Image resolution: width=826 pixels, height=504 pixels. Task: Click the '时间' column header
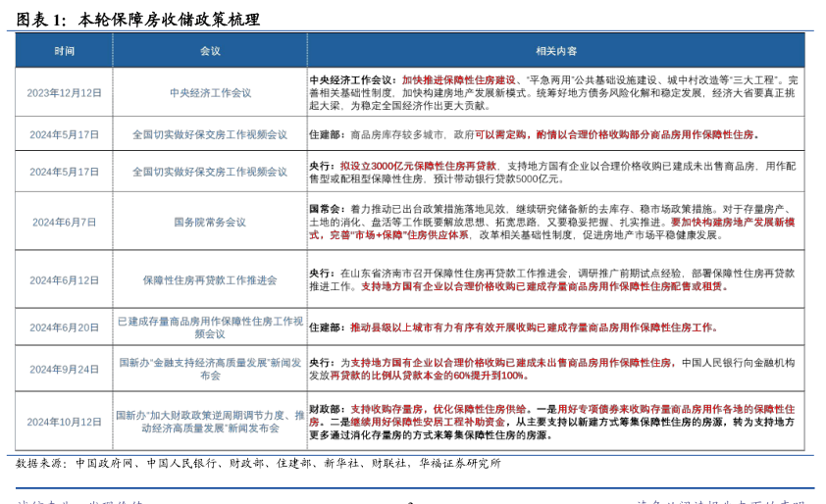(x=65, y=51)
